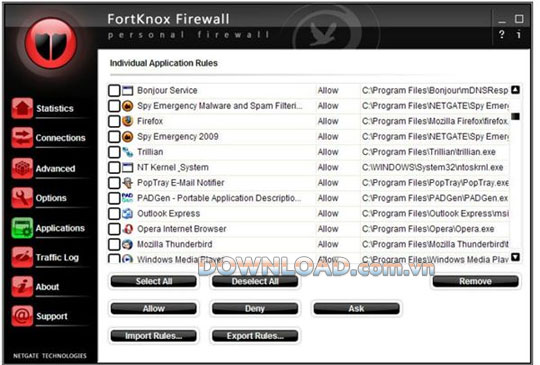Image resolution: width=540 pixels, height=365 pixels.
Task: Open the Connections section
Action: [61, 138]
